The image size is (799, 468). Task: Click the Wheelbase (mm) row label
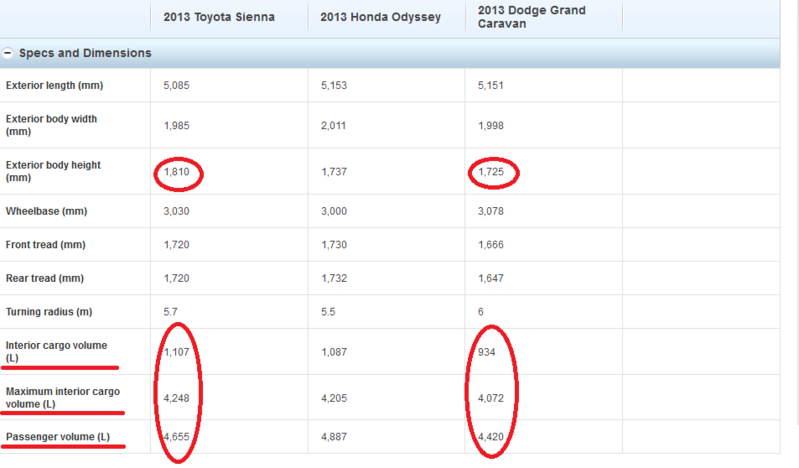click(46, 211)
